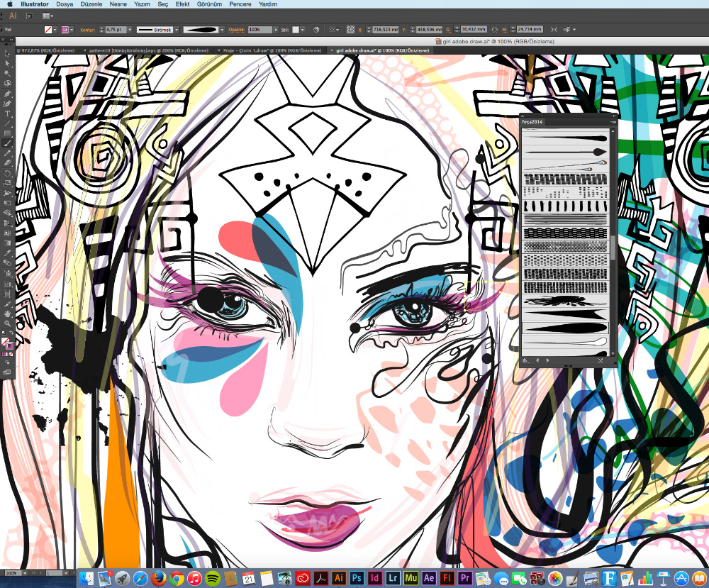
Task: Open the Stil graphic style dropdown
Action: pos(303,30)
